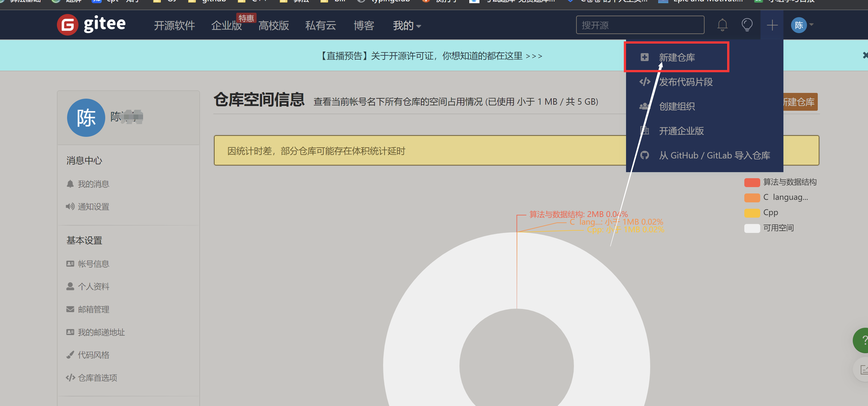
Task: Go to 代码风格 in sidebar
Action: click(x=93, y=355)
